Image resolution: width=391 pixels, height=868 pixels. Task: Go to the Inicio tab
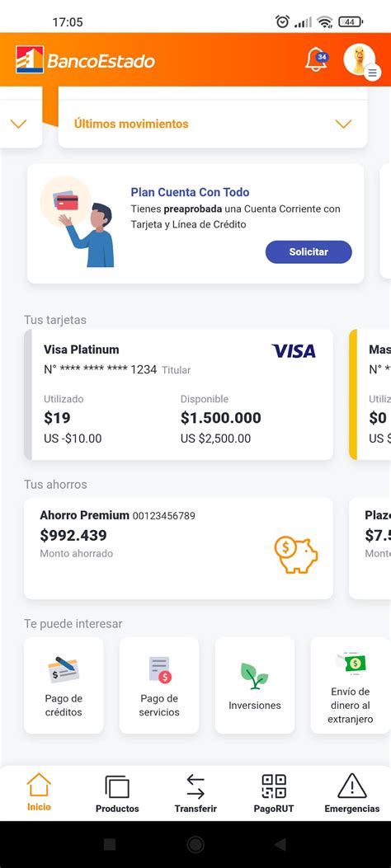(39, 793)
